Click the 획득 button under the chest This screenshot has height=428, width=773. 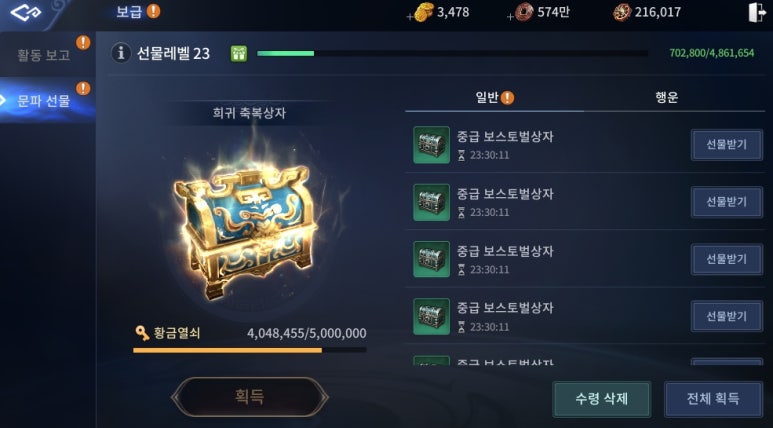tap(249, 396)
